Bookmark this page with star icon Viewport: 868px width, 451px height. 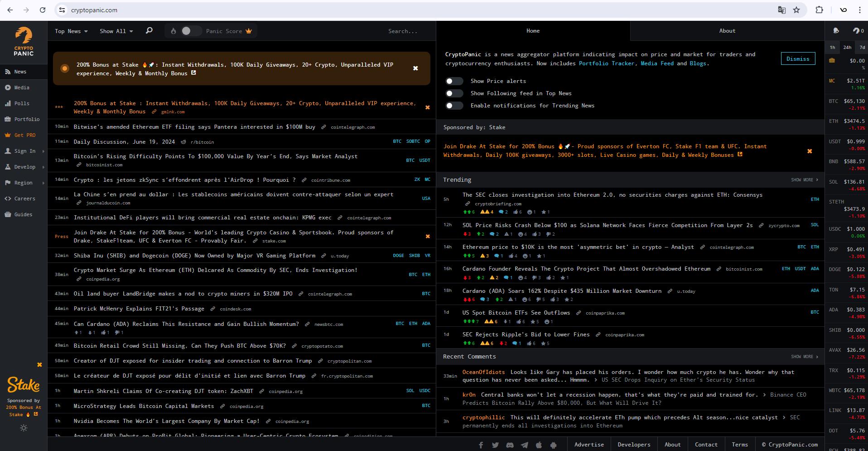pos(796,10)
